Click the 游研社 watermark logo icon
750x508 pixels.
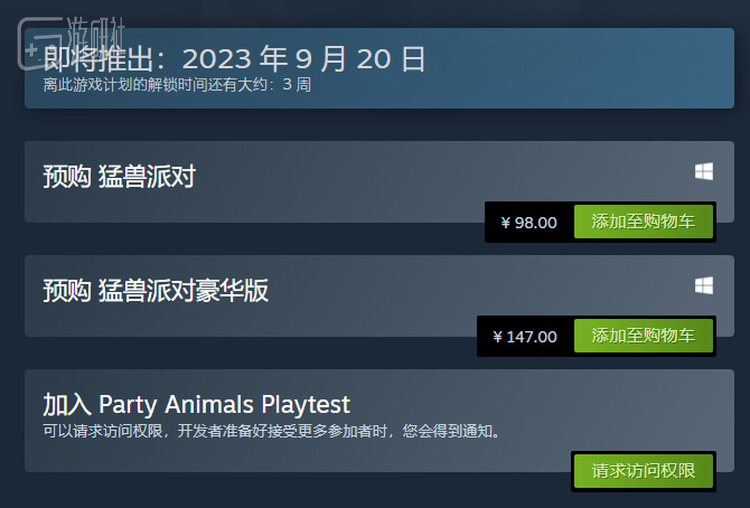[40, 44]
